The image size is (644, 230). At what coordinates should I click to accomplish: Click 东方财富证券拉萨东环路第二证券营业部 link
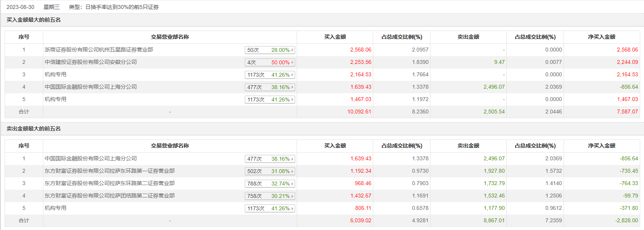[109, 183]
